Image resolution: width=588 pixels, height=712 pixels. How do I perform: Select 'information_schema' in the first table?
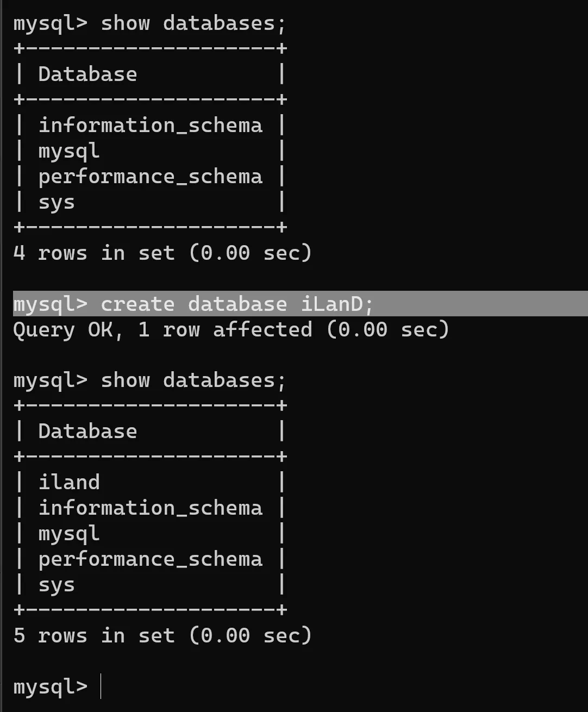[150, 126]
